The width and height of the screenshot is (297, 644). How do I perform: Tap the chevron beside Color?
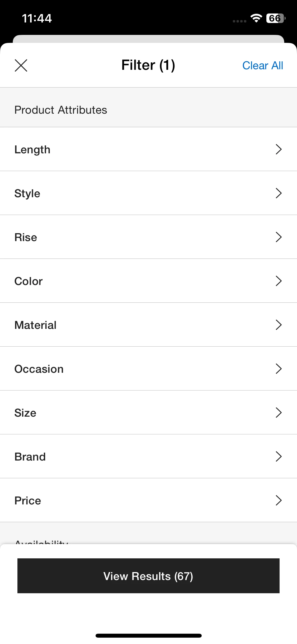click(279, 281)
